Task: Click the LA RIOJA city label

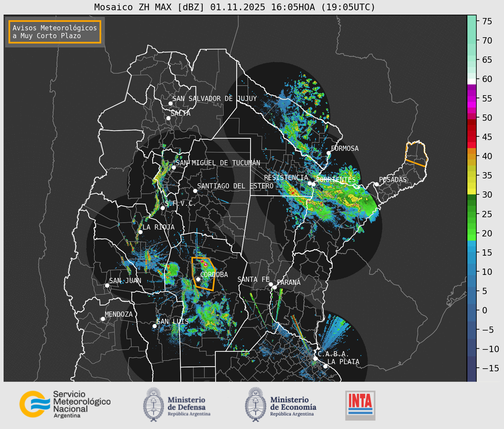Action: point(158,227)
